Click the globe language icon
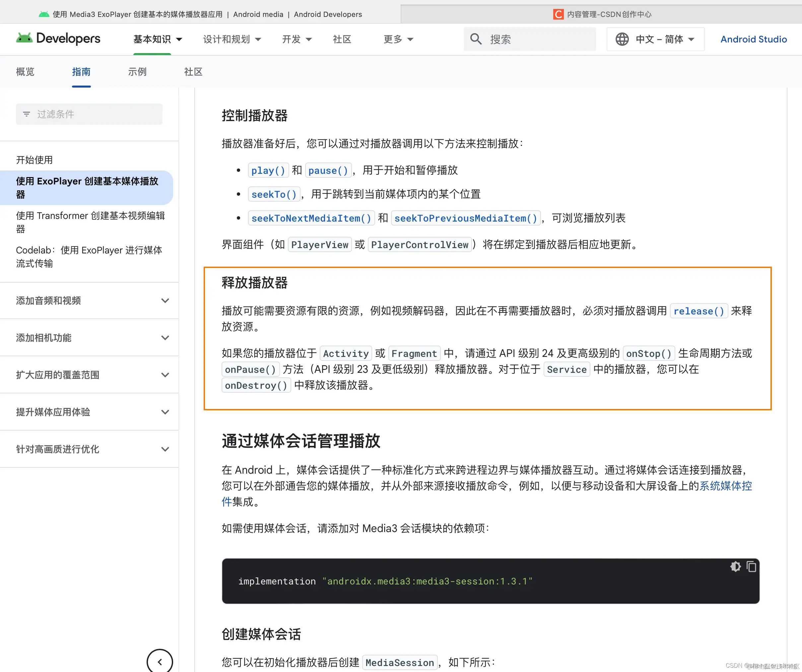This screenshot has width=802, height=672. pyautogui.click(x=622, y=38)
